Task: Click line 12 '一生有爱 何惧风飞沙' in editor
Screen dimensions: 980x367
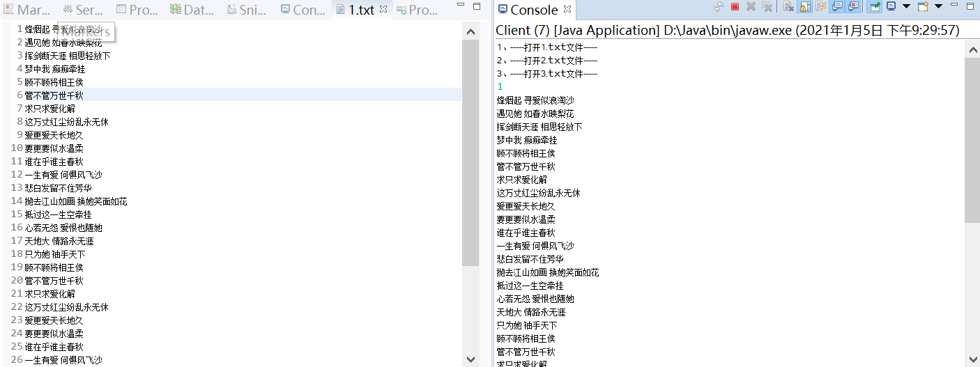Action: pos(63,175)
